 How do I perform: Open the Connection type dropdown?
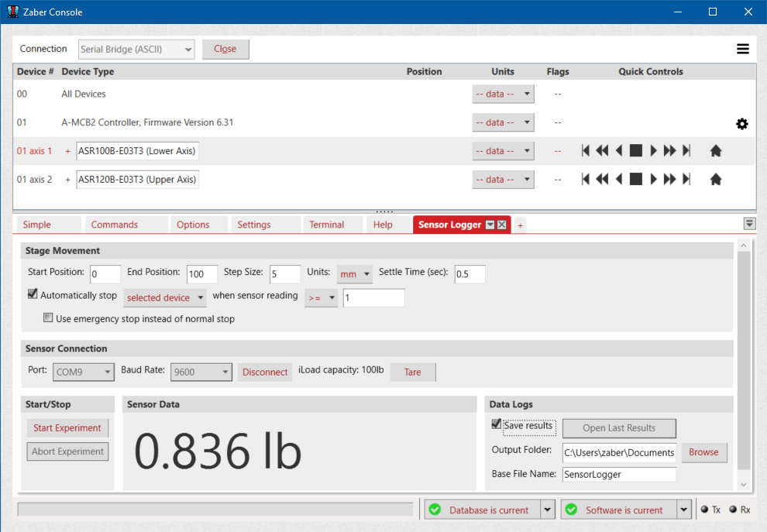(136, 50)
